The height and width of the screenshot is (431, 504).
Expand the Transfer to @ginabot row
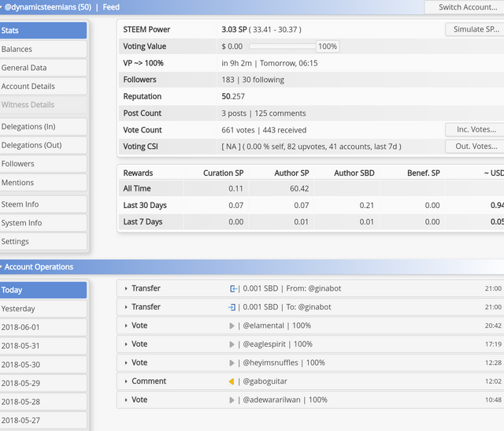[126, 307]
